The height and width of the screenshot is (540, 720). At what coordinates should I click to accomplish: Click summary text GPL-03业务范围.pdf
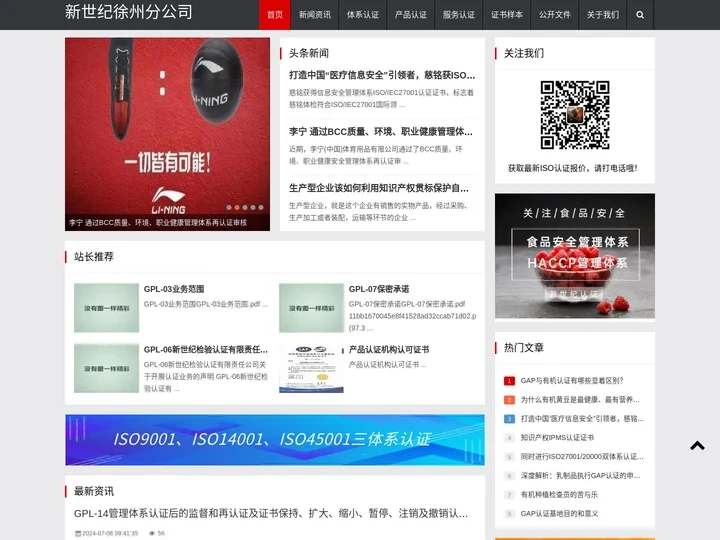click(205, 304)
